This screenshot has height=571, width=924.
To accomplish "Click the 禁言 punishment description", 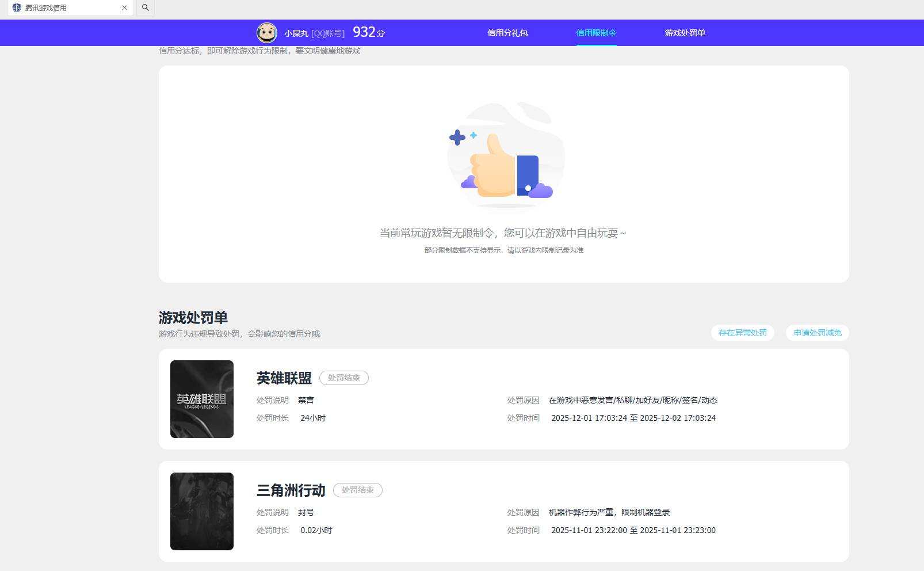I will coord(306,400).
